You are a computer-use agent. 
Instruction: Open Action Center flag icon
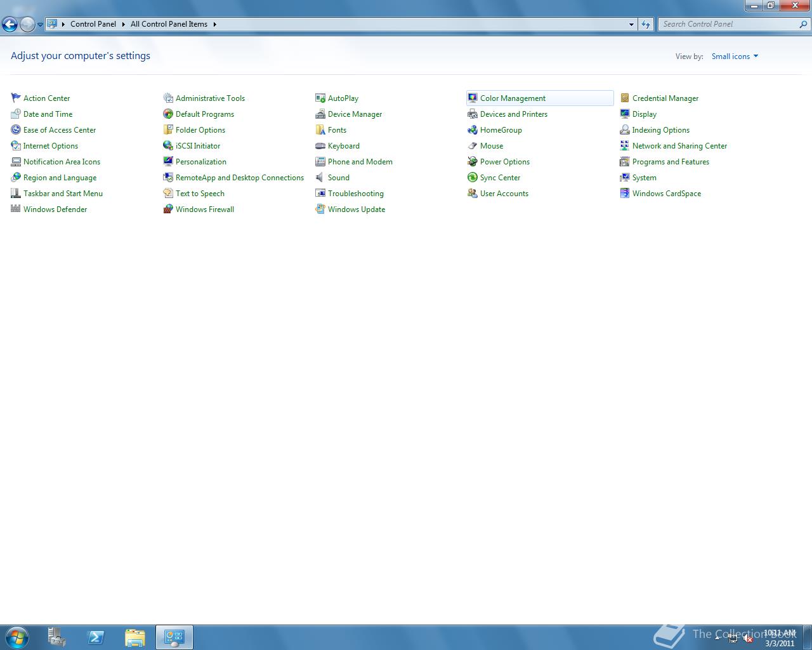coord(16,98)
